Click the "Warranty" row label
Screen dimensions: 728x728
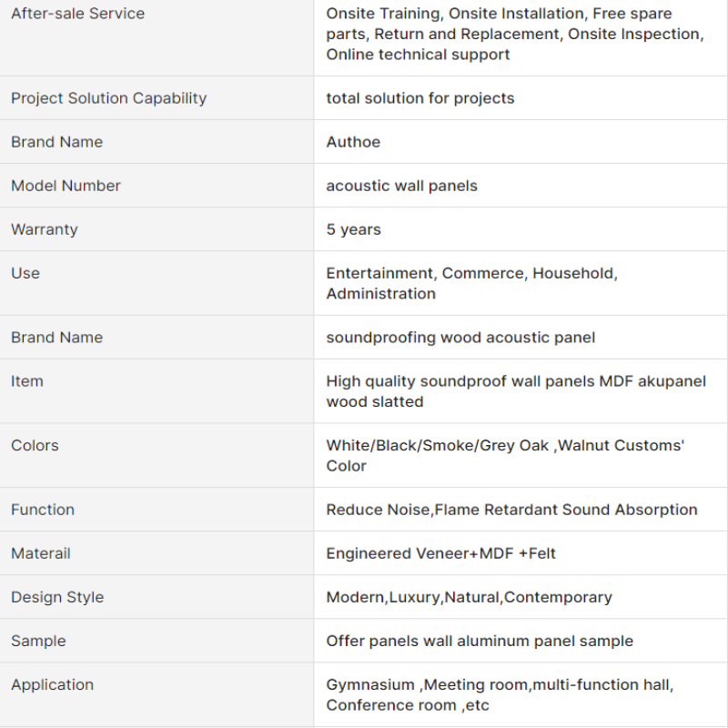pyautogui.click(x=44, y=229)
